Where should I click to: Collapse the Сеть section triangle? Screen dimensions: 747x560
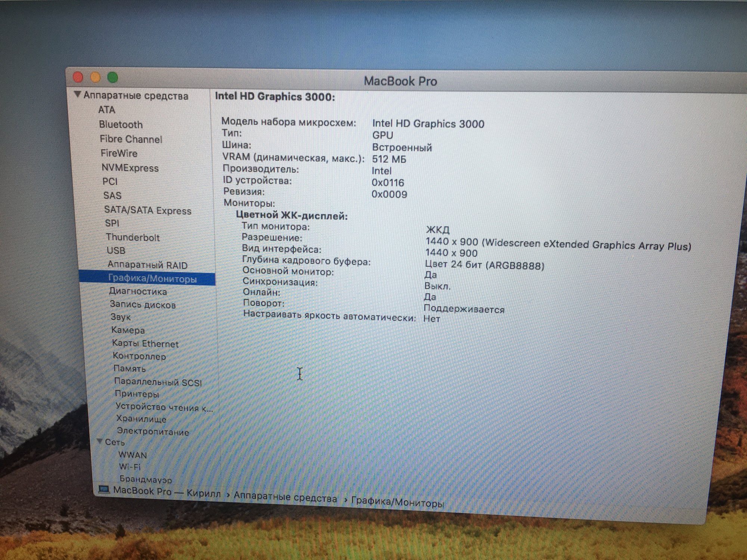pos(99,441)
